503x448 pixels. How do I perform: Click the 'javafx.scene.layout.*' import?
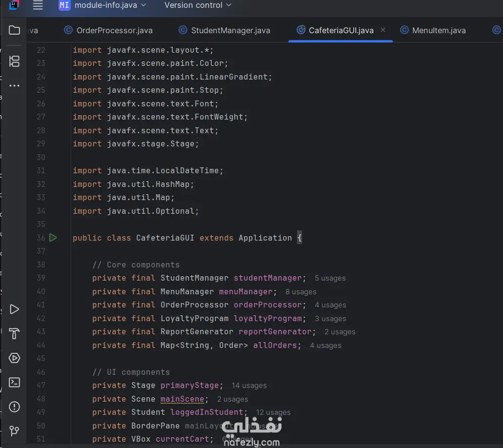(x=158, y=50)
